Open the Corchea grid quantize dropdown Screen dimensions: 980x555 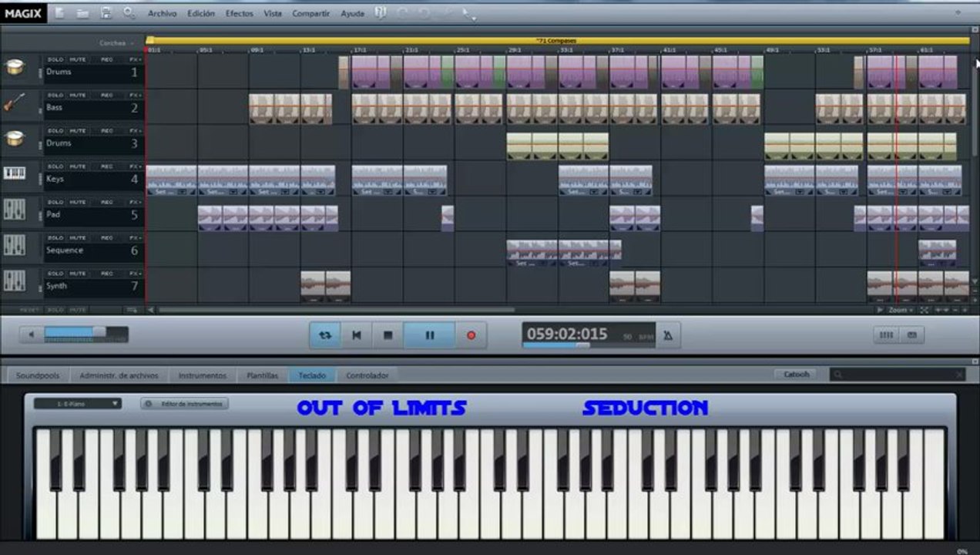(x=116, y=43)
